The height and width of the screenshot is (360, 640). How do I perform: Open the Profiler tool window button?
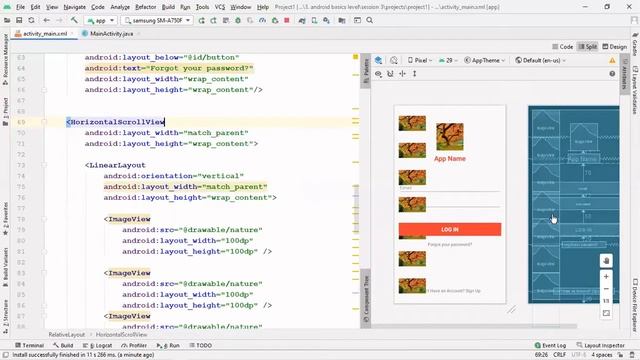tap(134, 345)
